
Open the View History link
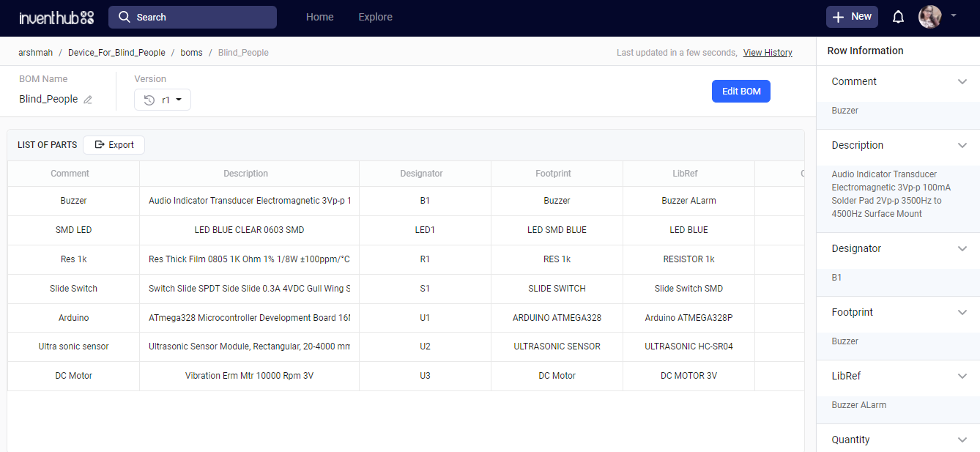tap(768, 53)
